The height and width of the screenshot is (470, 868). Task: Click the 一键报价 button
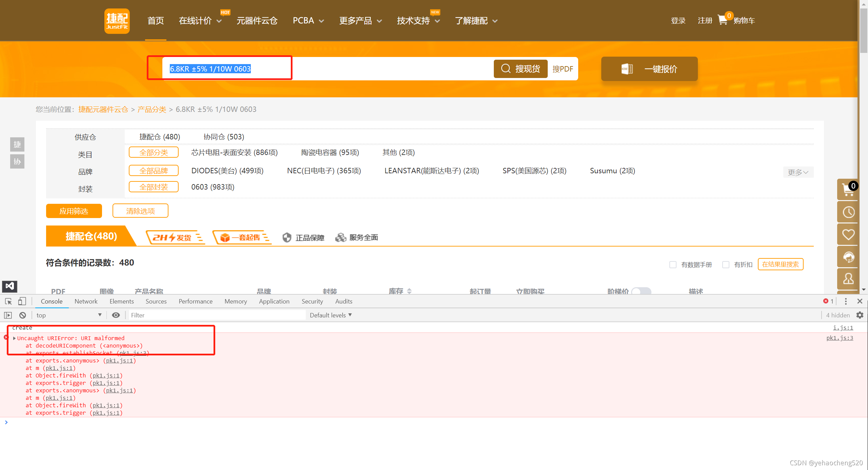(649, 69)
